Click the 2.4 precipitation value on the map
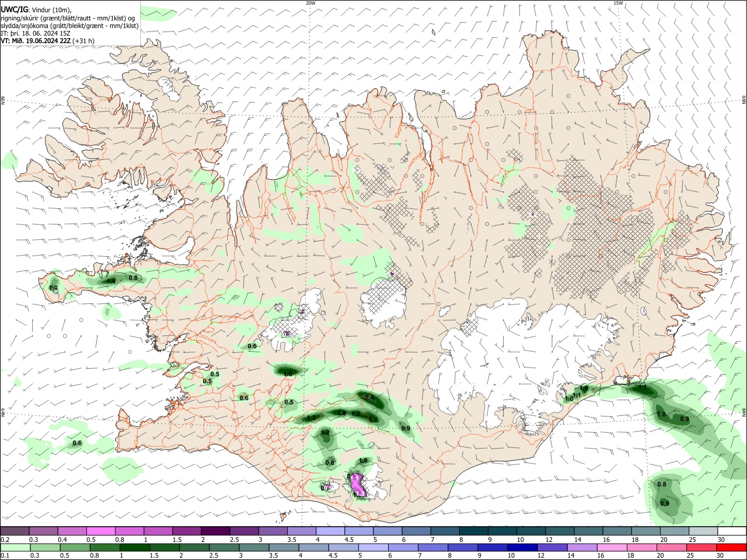The image size is (747, 560). pyautogui.click(x=369, y=398)
